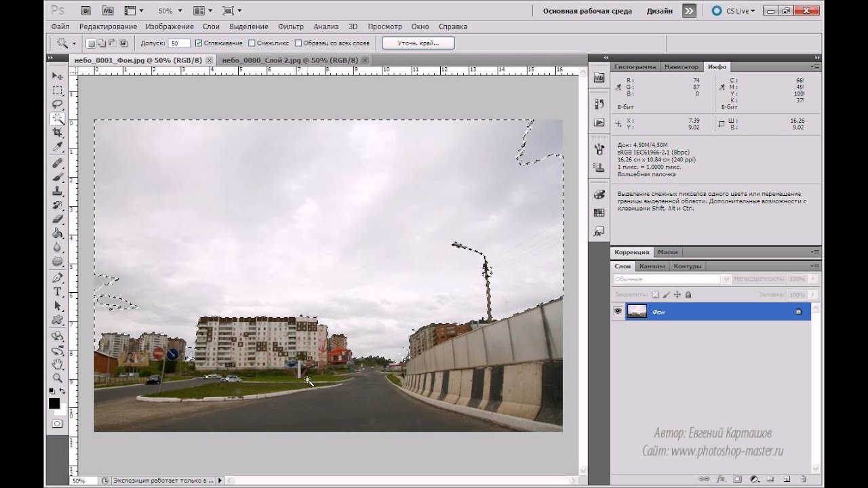
Task: Click the black foreground color swatch
Action: tap(54, 403)
